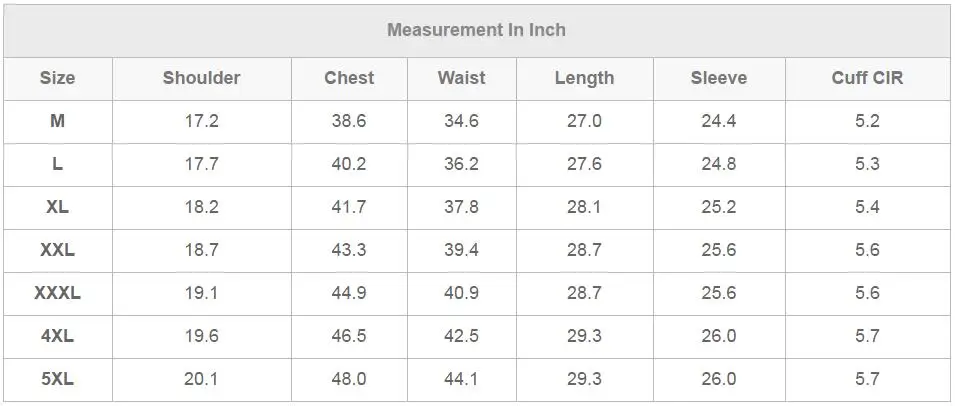Screen dimensions: 955x406
Task: Click sleeve value 24.4 for size M
Action: click(719, 121)
